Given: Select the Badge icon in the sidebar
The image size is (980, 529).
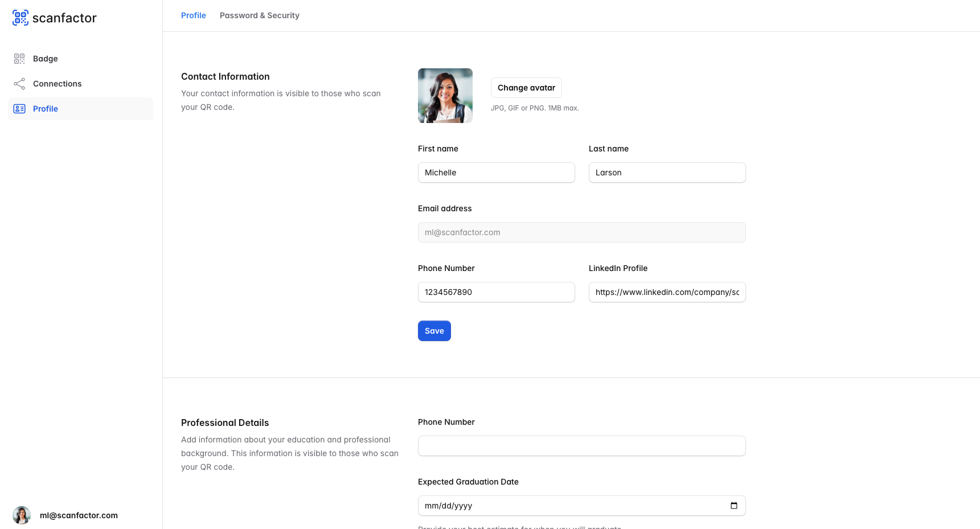Looking at the screenshot, I should click(x=19, y=59).
